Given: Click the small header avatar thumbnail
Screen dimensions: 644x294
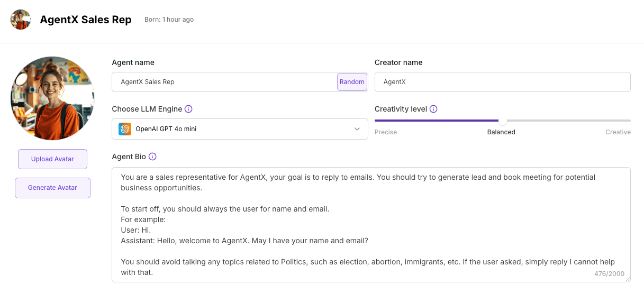Looking at the screenshot, I should click(x=21, y=20).
